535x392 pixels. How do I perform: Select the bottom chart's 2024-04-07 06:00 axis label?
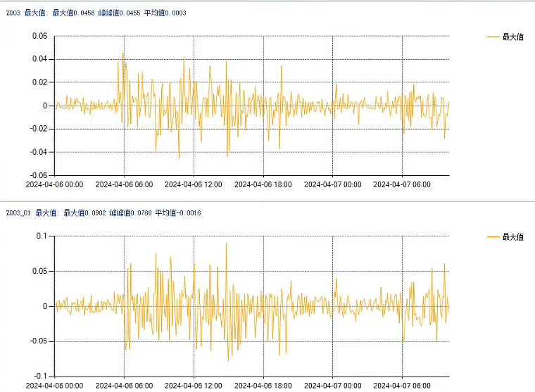[402, 385]
